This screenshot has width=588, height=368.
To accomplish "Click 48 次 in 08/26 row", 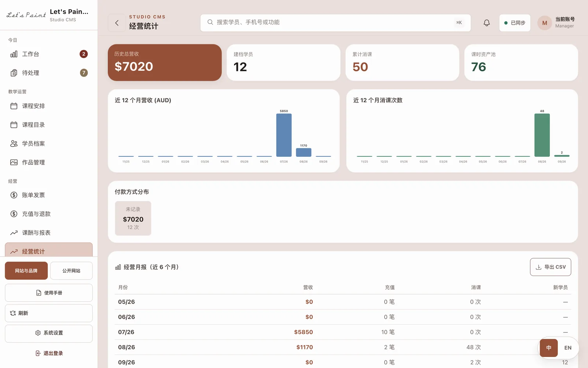I will pyautogui.click(x=474, y=347).
